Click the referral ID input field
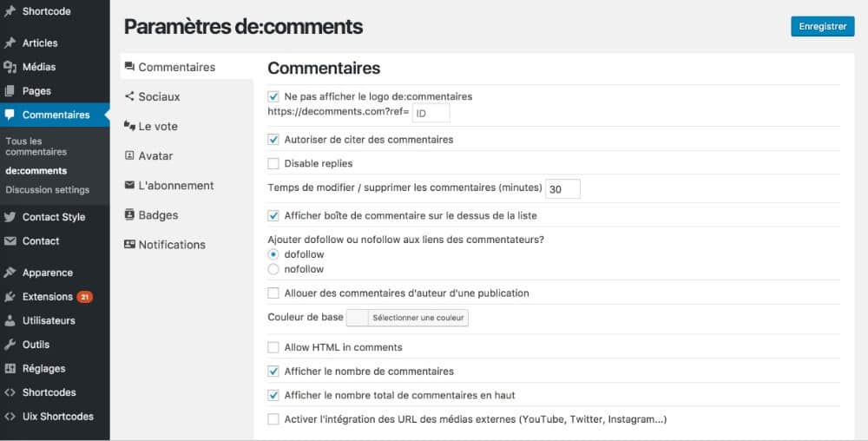Screen dimensions: 868x441 [x=431, y=113]
